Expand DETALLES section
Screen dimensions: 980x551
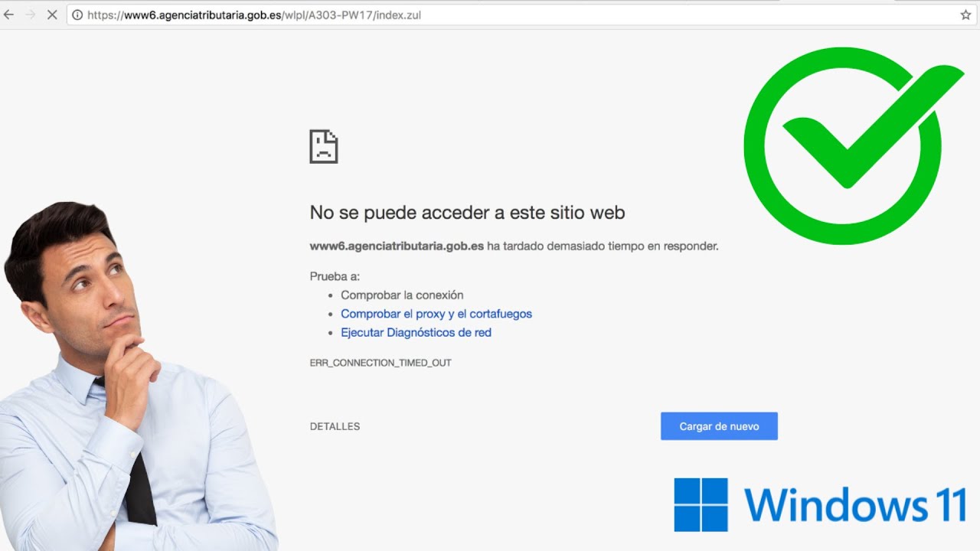pyautogui.click(x=335, y=426)
